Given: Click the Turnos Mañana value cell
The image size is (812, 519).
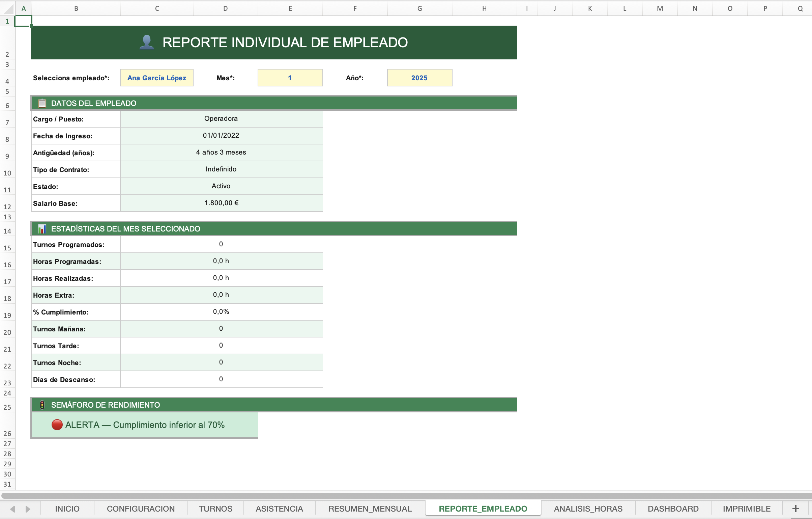Looking at the screenshot, I should coord(221,329).
